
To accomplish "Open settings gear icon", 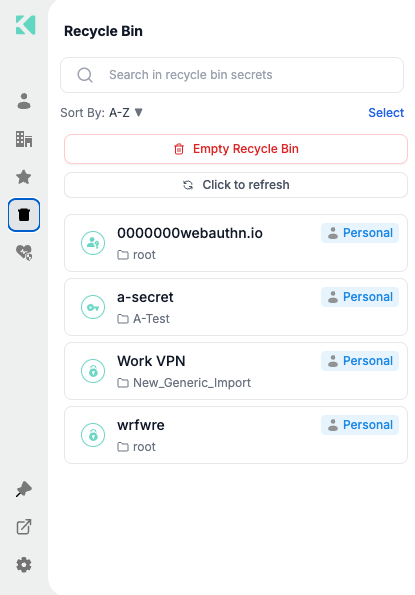I will coord(24,565).
